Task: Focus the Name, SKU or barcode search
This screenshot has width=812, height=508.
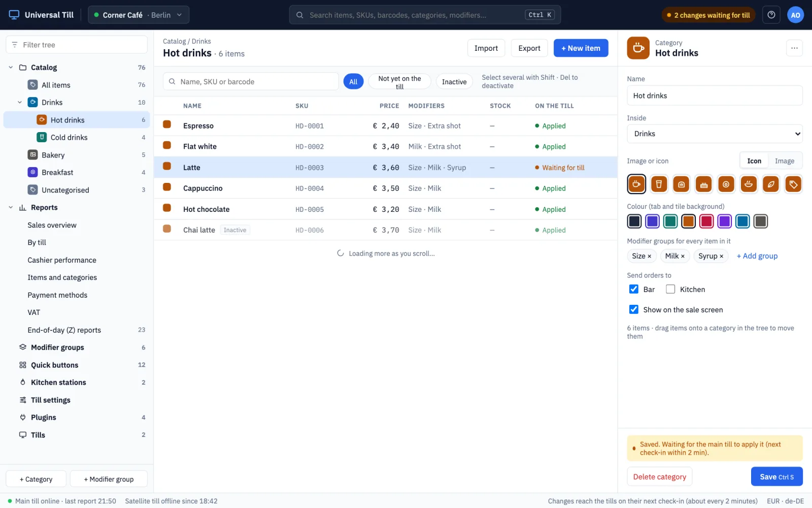Action: [251, 82]
